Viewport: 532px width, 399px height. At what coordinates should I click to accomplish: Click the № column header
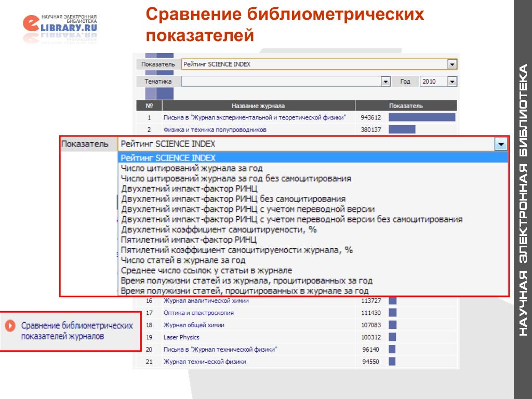point(149,106)
